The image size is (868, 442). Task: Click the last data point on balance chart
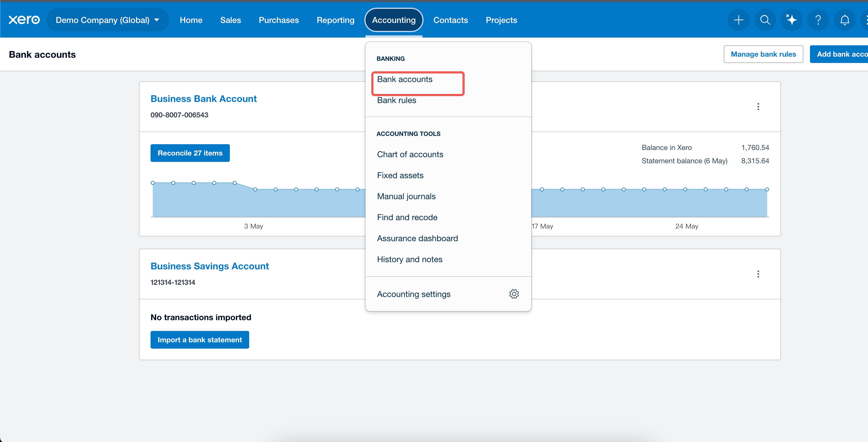pos(767,189)
